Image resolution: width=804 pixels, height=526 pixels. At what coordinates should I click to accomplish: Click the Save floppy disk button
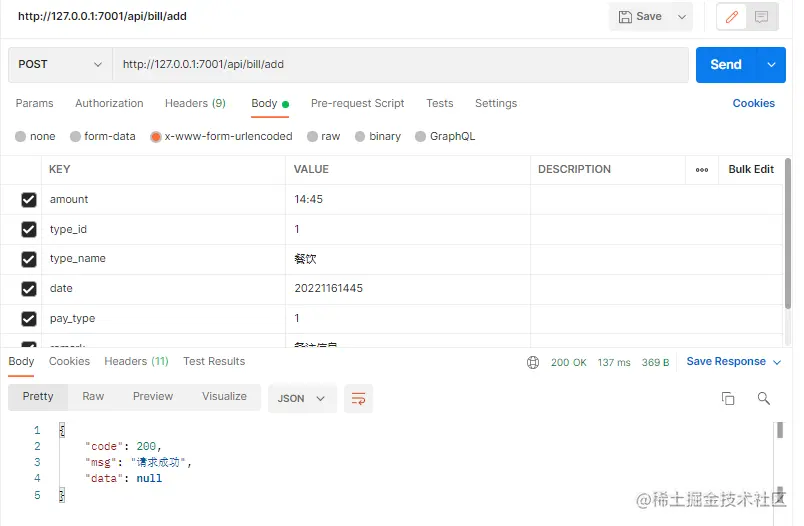(640, 16)
